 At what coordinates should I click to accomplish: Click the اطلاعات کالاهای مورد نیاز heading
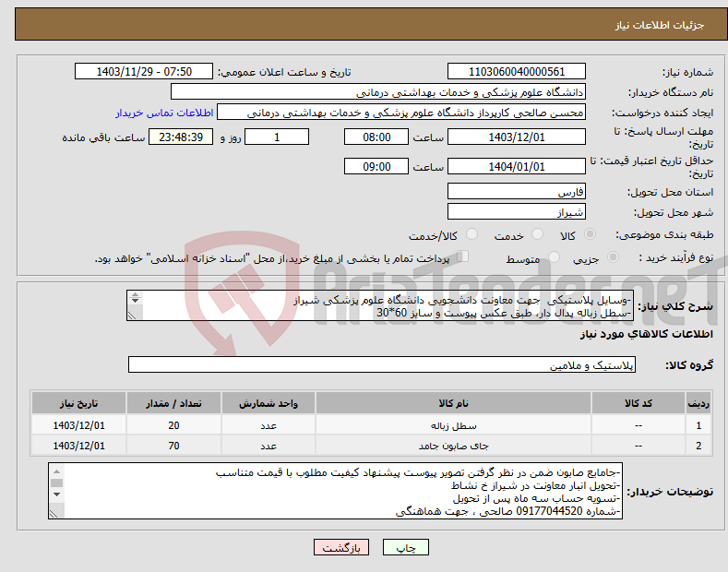(646, 334)
